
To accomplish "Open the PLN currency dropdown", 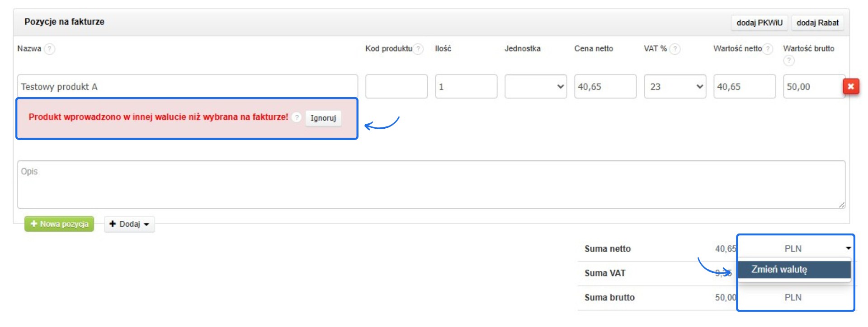I will (796, 248).
